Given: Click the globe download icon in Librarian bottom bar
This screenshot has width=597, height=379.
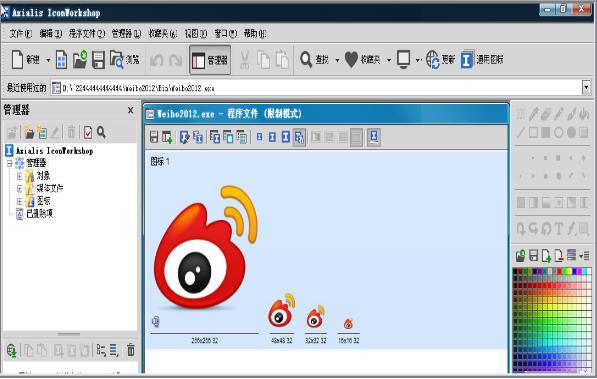Looking at the screenshot, I should [x=12, y=350].
